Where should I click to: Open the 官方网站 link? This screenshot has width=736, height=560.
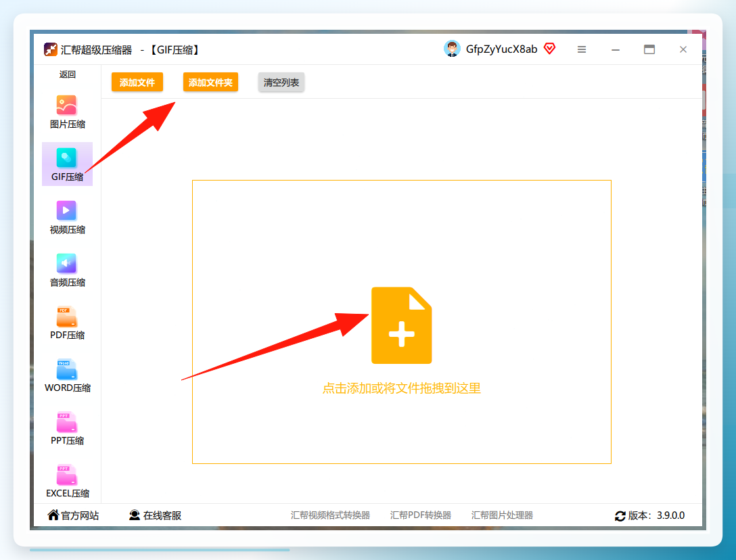(73, 515)
